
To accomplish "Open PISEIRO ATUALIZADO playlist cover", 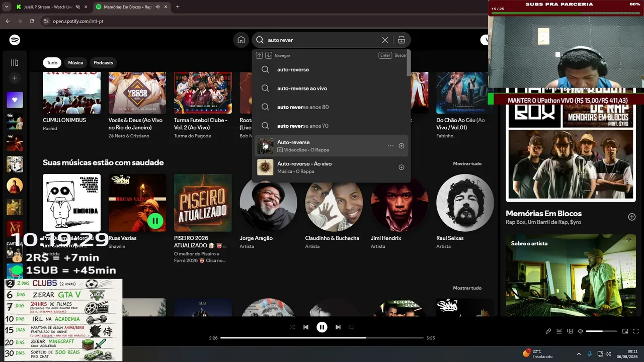I will click(x=203, y=203).
